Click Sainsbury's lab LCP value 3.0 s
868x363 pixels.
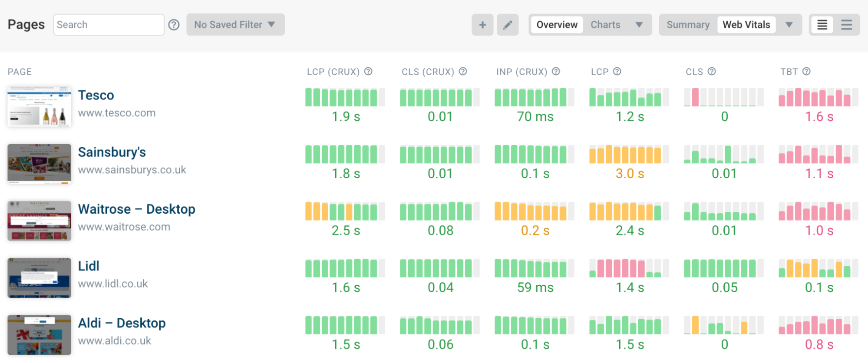click(x=630, y=174)
